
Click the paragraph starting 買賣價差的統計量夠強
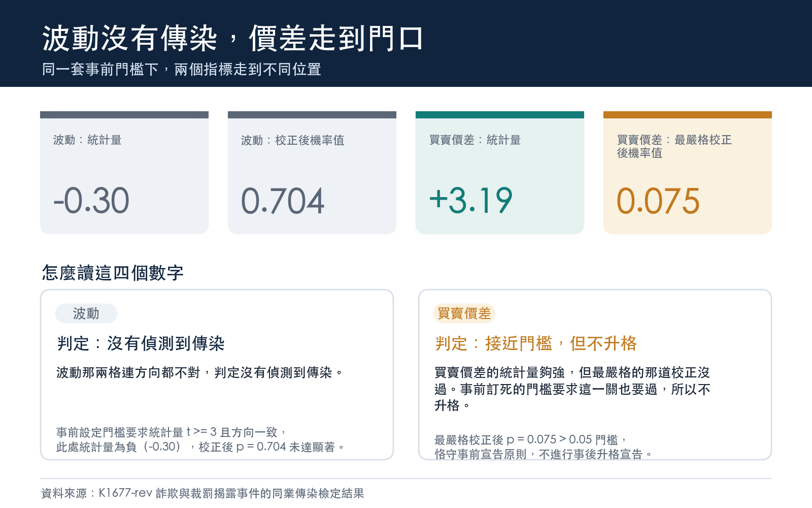pos(572,389)
